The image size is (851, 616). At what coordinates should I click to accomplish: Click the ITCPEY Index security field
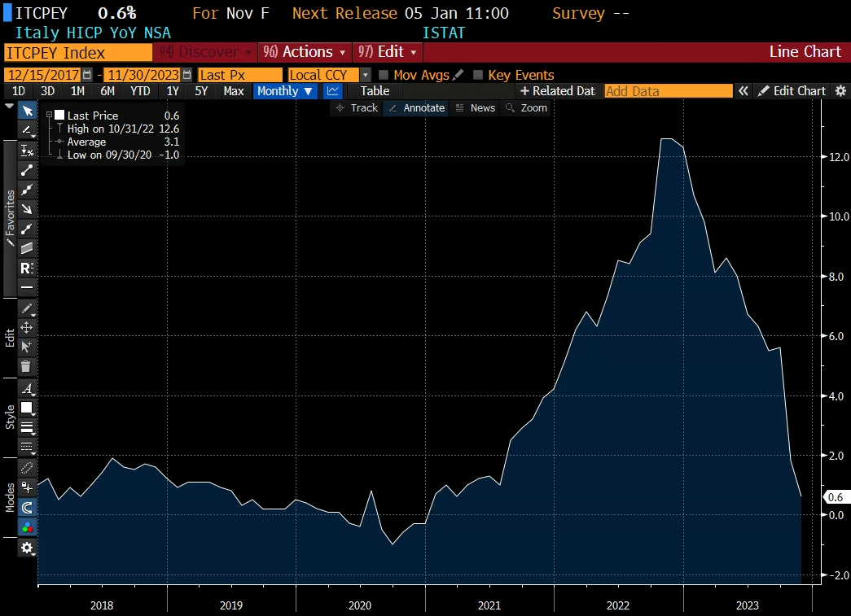click(x=78, y=53)
